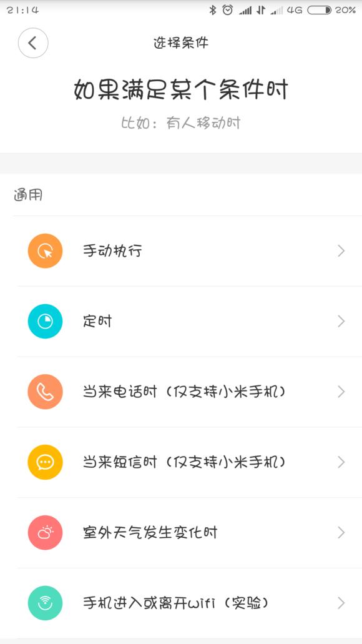The image size is (362, 644).
Task: Expand the WiFi enter/leave condition chevron
Action: point(341,603)
